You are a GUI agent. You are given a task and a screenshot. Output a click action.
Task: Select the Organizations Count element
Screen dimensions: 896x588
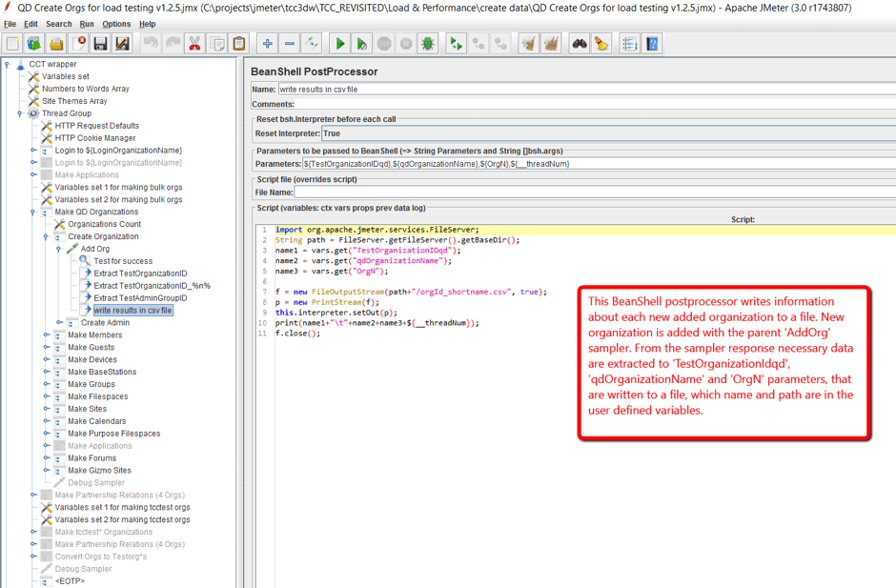coord(104,224)
